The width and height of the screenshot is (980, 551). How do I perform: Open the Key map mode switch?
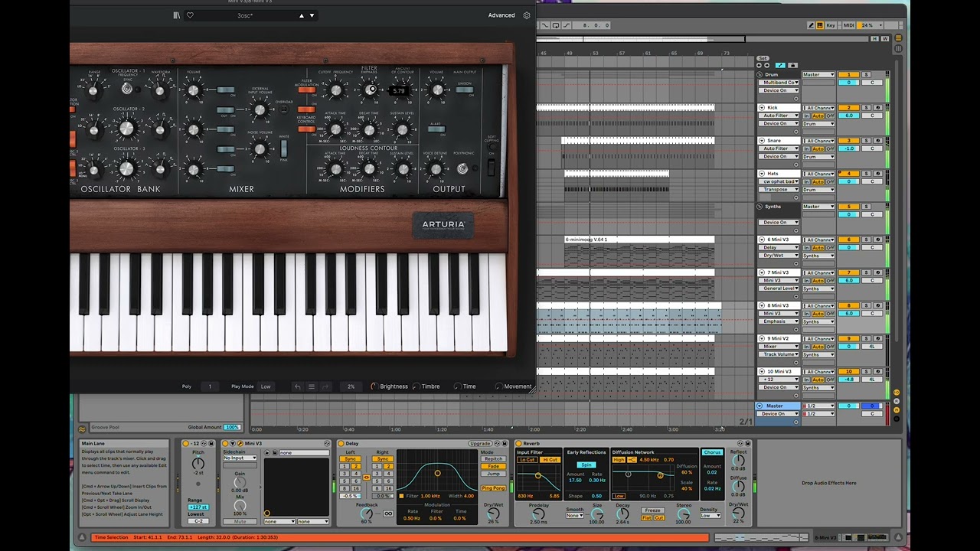click(831, 25)
